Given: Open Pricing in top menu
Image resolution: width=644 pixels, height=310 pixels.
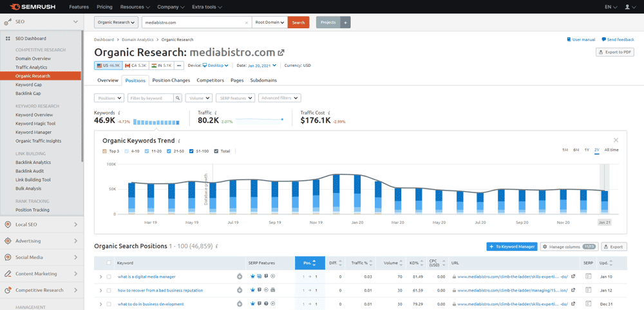Looking at the screenshot, I should pos(104,7).
